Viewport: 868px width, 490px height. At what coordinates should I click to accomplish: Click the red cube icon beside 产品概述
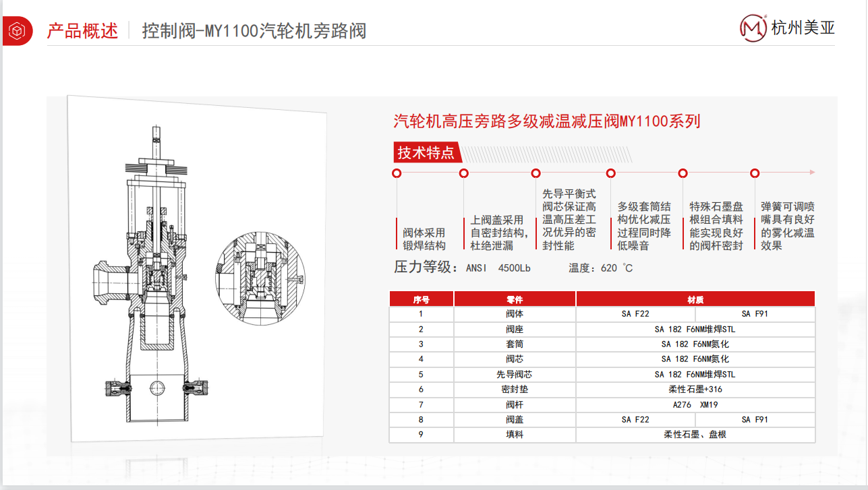pyautogui.click(x=17, y=31)
